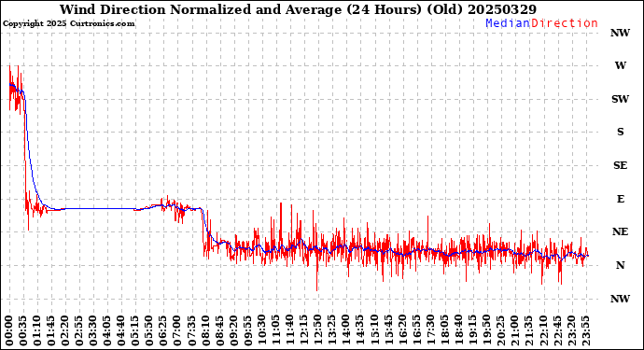
Task: Click the top 'NW' axis label
Action: click(620, 33)
